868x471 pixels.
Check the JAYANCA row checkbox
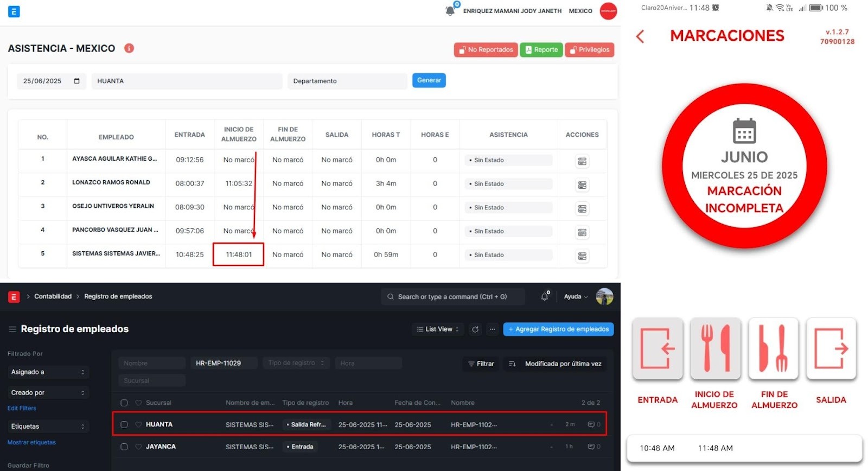124,447
